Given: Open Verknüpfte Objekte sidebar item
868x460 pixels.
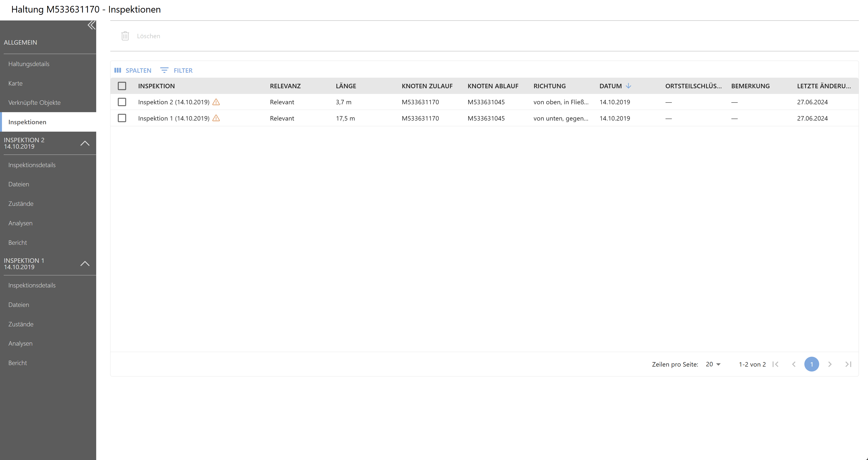Looking at the screenshot, I should coord(34,103).
